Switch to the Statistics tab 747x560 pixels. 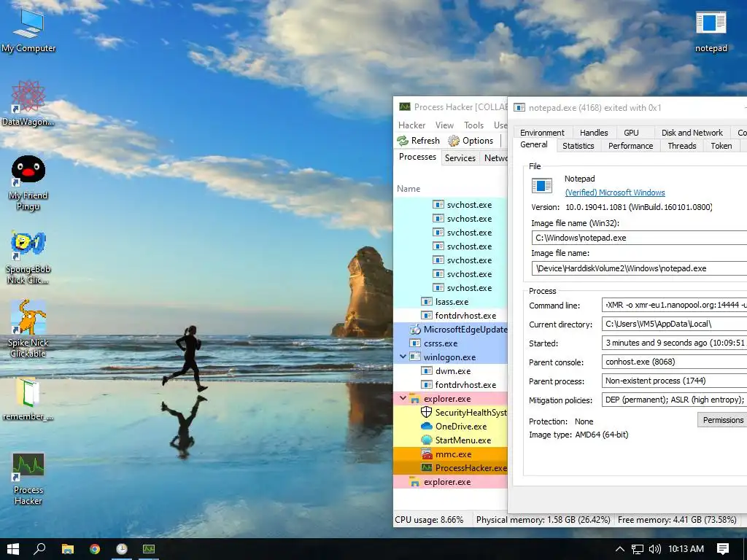578,146
